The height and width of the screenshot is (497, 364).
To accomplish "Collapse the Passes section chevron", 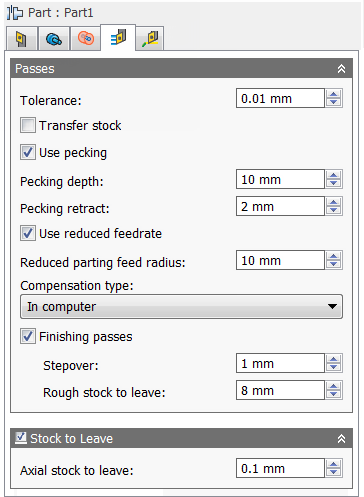I will [341, 69].
